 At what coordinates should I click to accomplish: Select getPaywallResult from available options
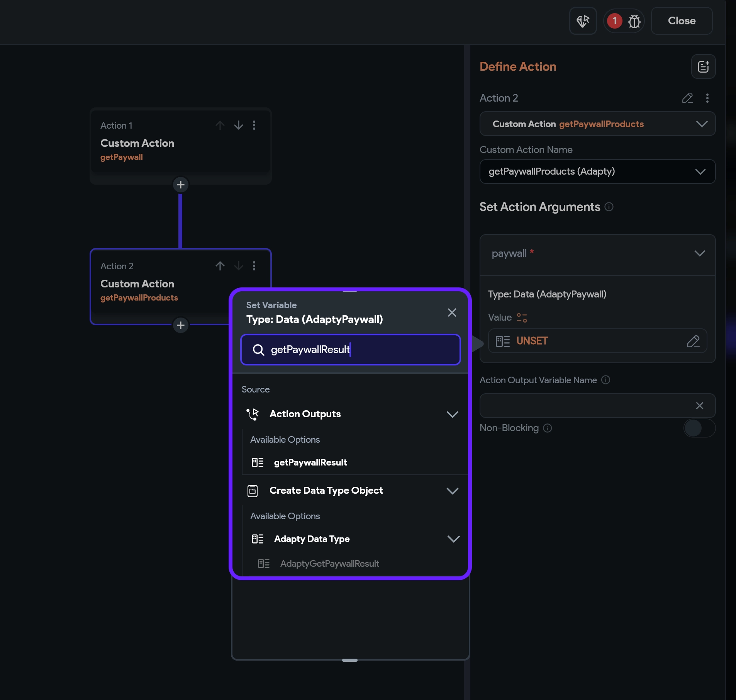(x=310, y=462)
